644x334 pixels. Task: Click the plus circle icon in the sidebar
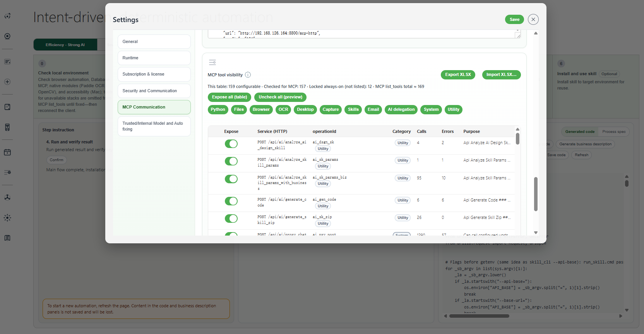pyautogui.click(x=7, y=82)
